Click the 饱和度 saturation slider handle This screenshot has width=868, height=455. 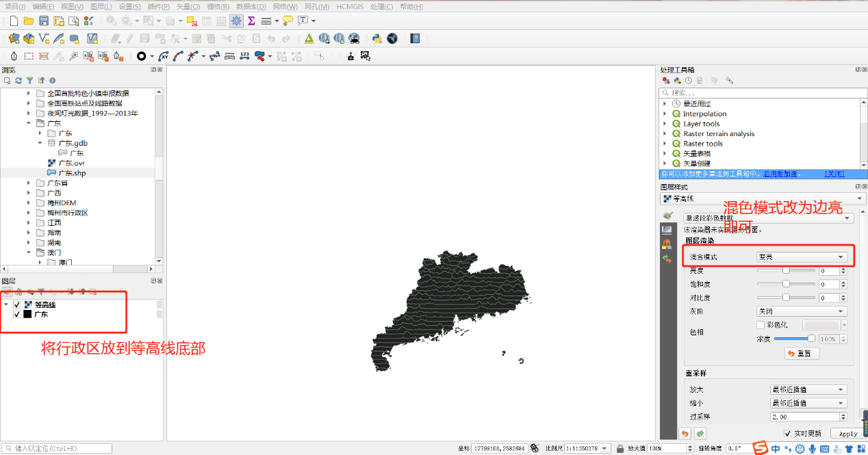786,284
